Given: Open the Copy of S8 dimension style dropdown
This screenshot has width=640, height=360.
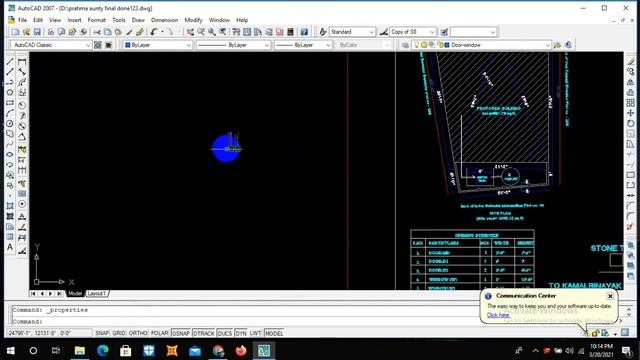Looking at the screenshot, I should [x=413, y=32].
